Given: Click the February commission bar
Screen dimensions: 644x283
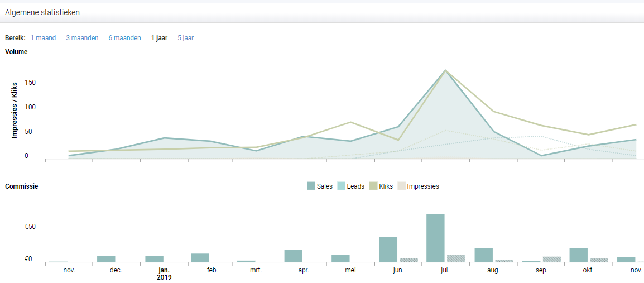Looking at the screenshot, I should tap(200, 258).
